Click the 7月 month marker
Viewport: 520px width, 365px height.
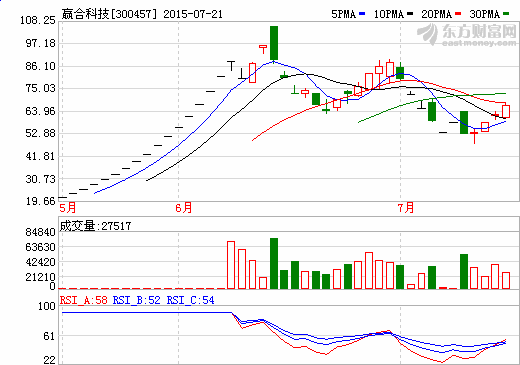(406, 208)
